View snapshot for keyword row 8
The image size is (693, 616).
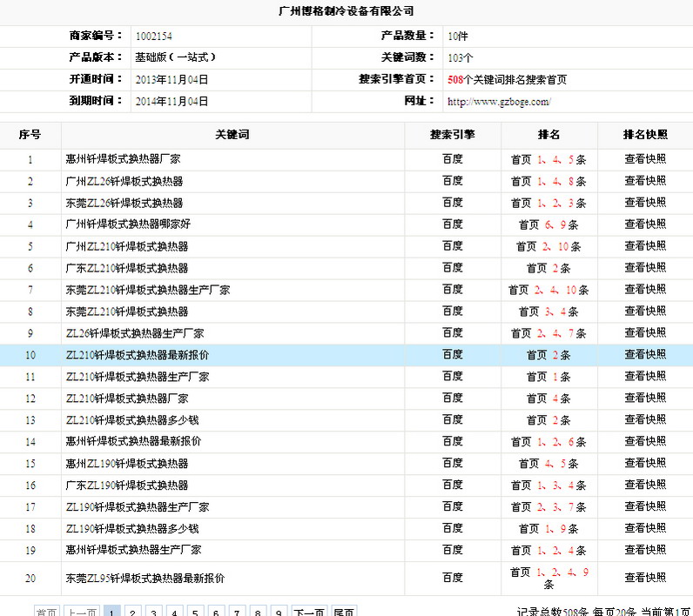(645, 311)
